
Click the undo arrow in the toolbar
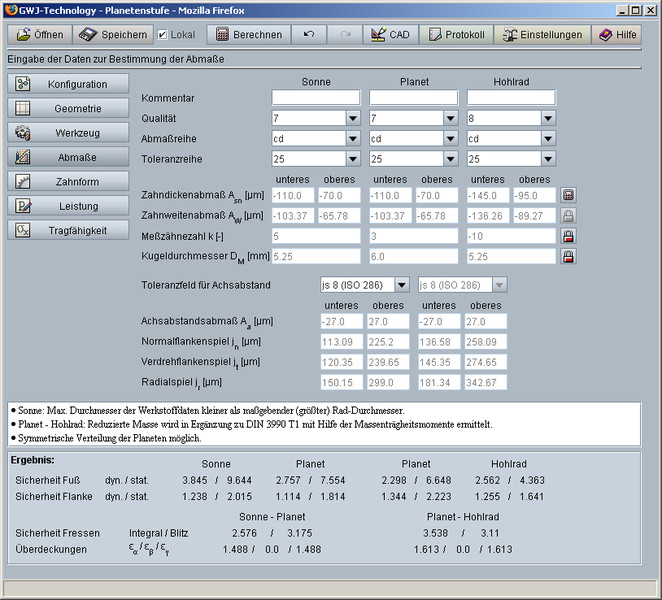(x=309, y=34)
